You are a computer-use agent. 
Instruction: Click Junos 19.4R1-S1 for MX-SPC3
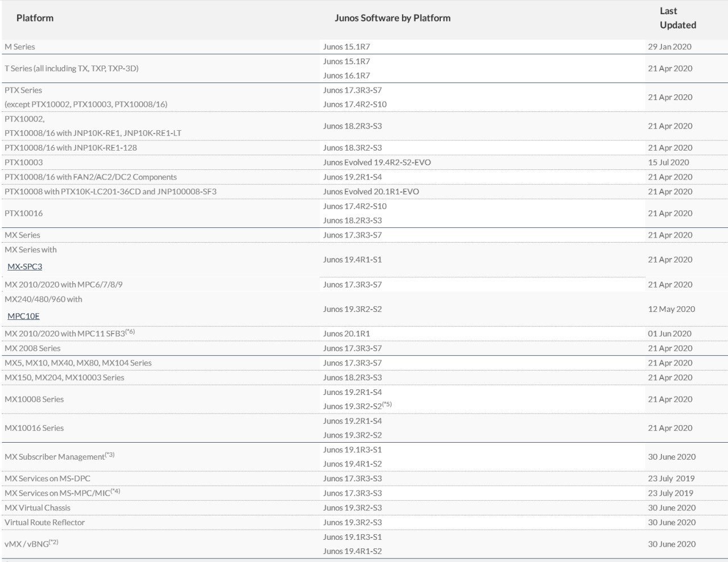pyautogui.click(x=352, y=260)
